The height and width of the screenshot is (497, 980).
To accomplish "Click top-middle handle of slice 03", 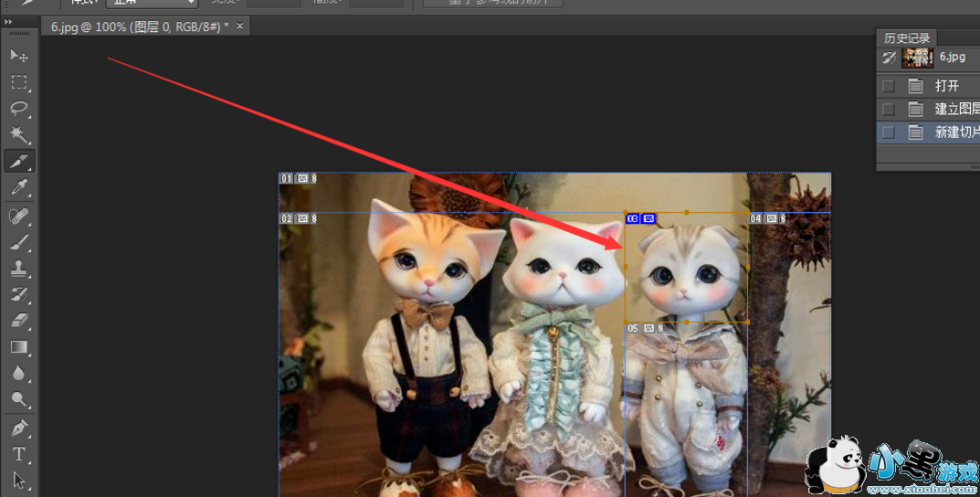I will (687, 213).
